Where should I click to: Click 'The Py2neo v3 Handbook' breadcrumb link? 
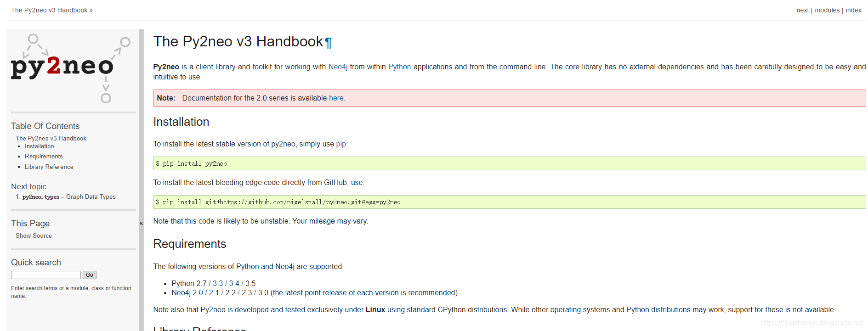pos(49,10)
